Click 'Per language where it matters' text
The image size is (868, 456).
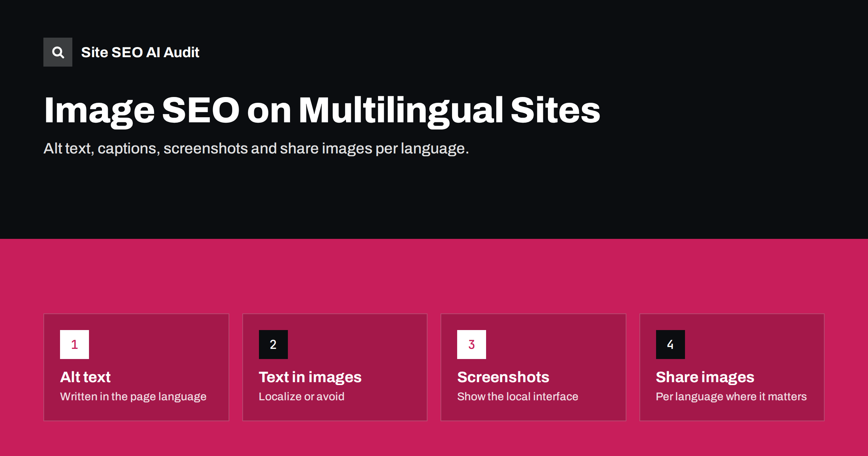pos(731,397)
